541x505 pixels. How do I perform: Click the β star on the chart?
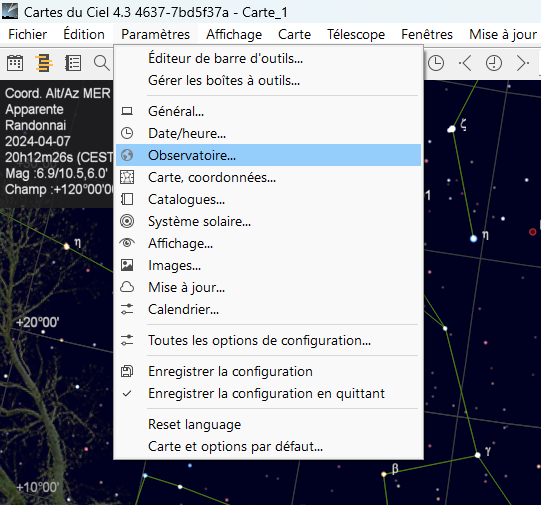tap(384, 474)
